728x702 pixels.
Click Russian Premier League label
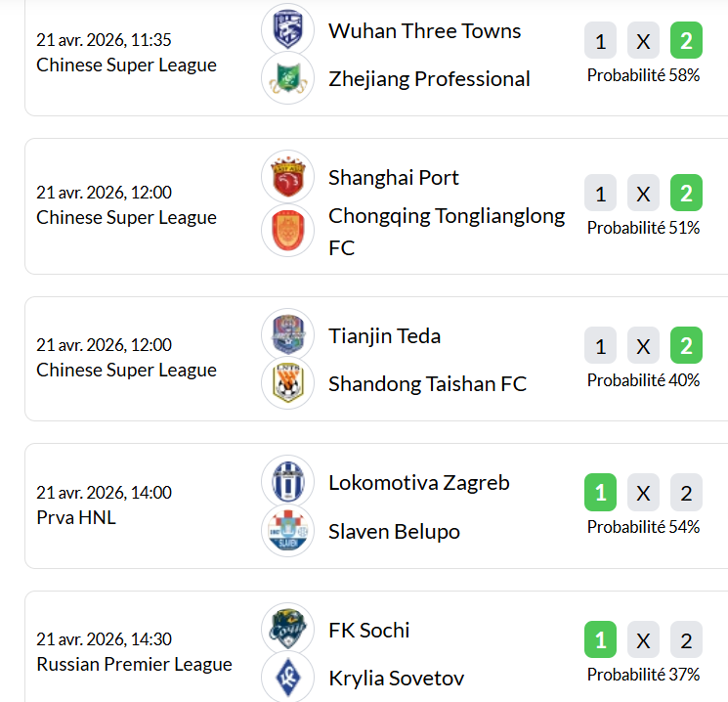(x=134, y=664)
